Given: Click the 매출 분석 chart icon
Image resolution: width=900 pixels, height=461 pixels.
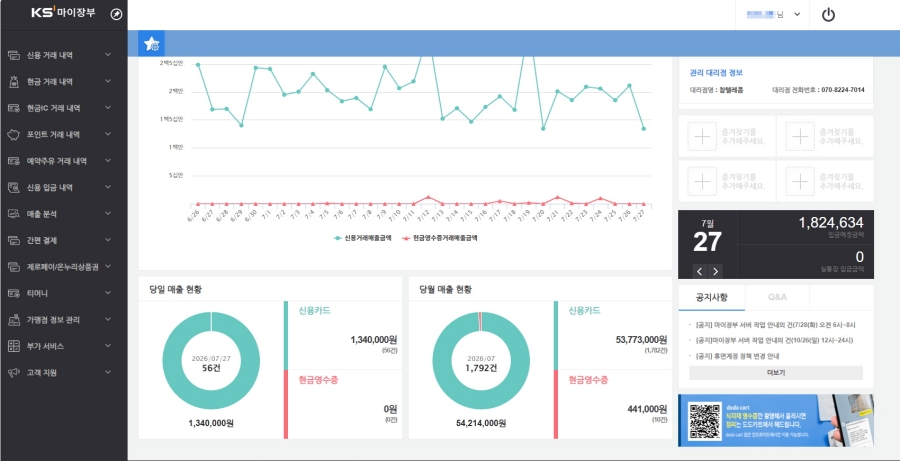Looking at the screenshot, I should pos(14,214).
